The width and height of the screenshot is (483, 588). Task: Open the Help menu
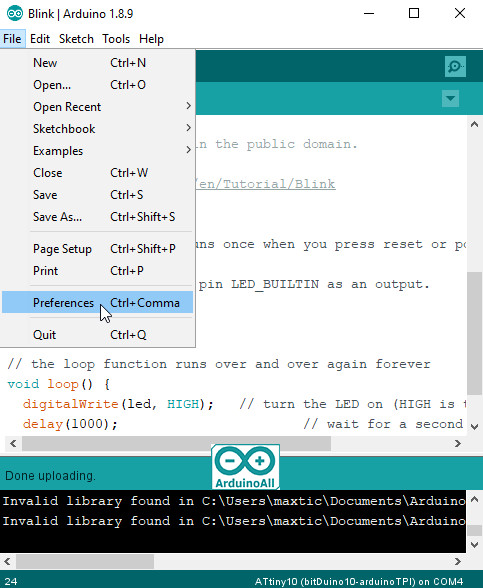(x=151, y=39)
